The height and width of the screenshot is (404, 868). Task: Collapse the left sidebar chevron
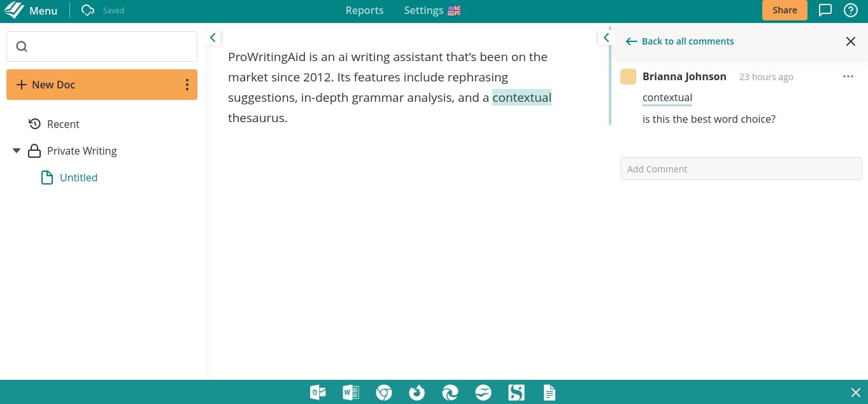(213, 38)
